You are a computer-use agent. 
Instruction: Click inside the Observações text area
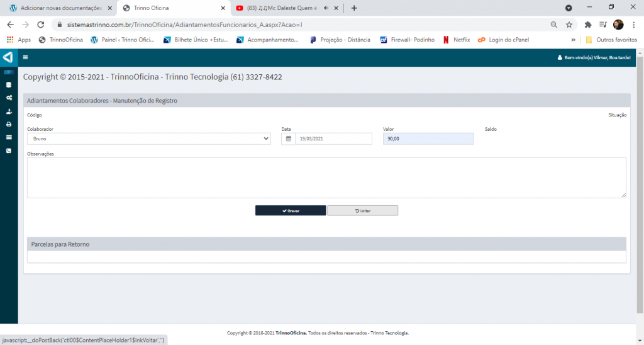[326, 178]
